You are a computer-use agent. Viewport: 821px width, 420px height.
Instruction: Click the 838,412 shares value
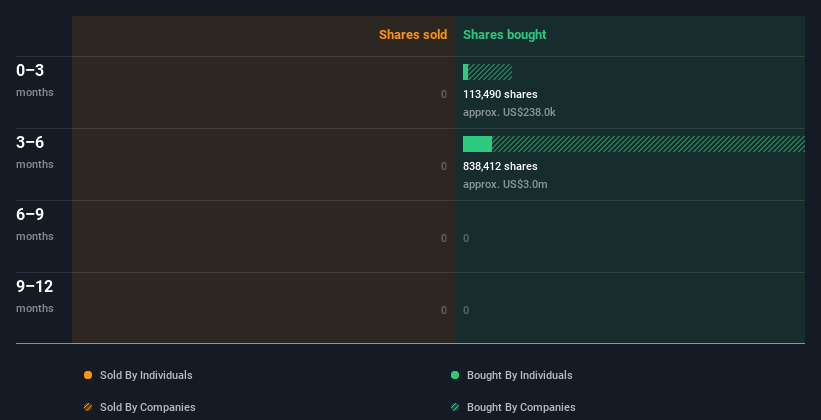500,167
